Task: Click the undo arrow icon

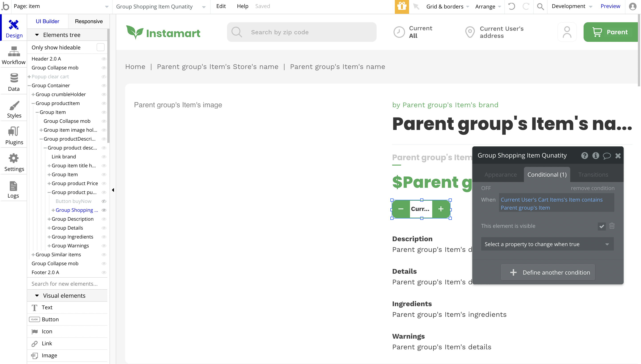Action: click(511, 6)
